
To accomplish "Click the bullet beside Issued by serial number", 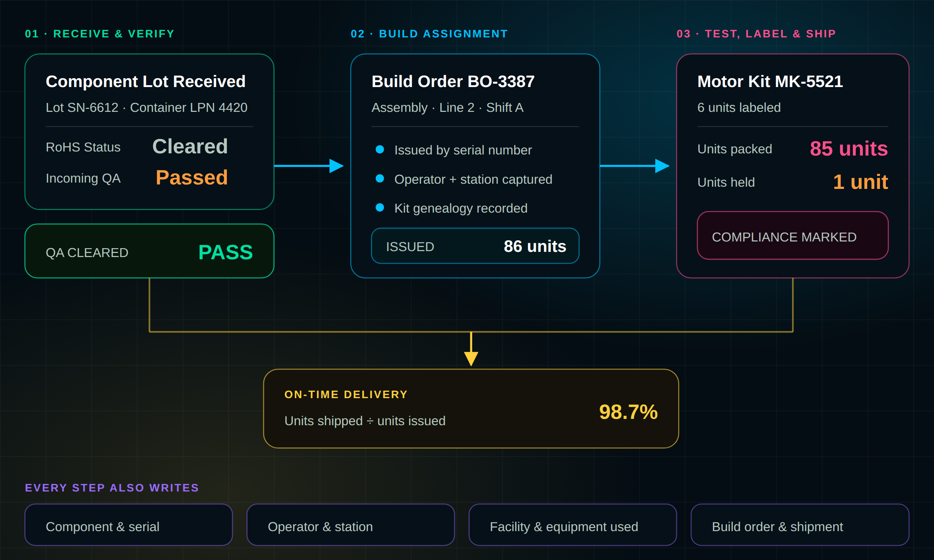I will (x=380, y=149).
